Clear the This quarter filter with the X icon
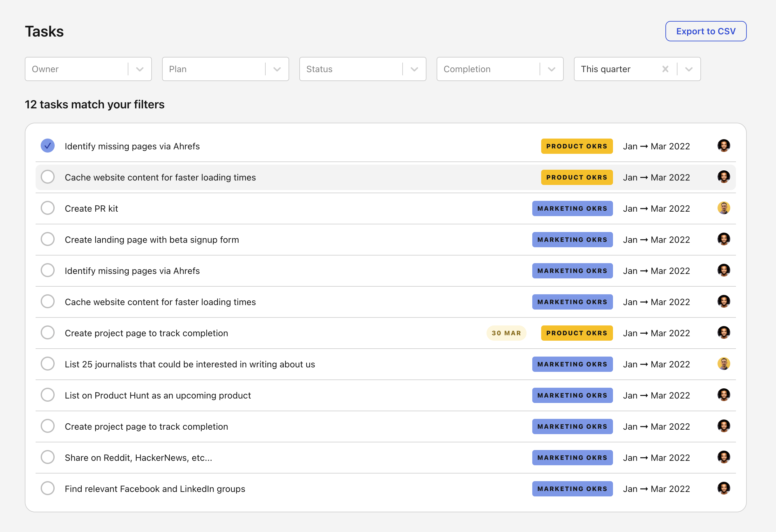Viewport: 776px width, 532px height. pyautogui.click(x=665, y=69)
